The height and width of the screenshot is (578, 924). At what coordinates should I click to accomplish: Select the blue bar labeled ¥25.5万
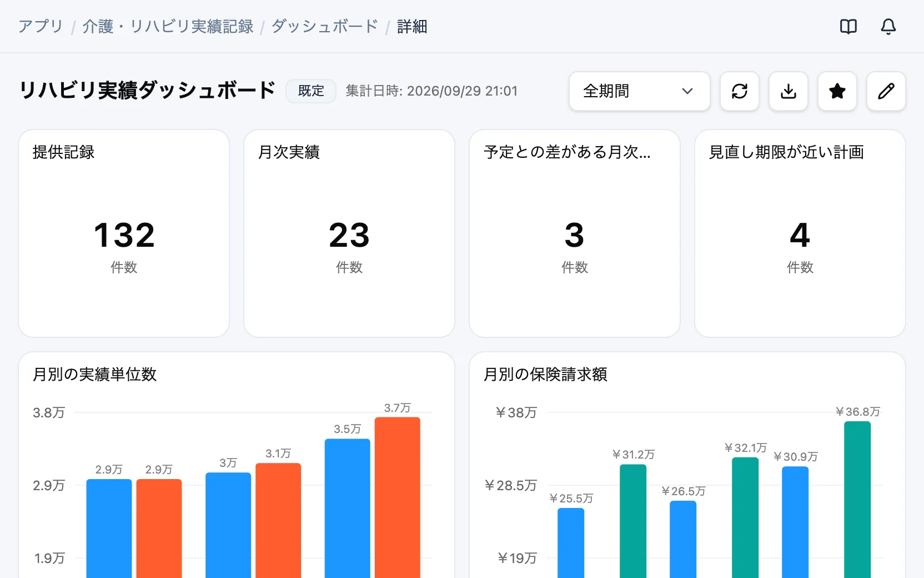pos(571,543)
